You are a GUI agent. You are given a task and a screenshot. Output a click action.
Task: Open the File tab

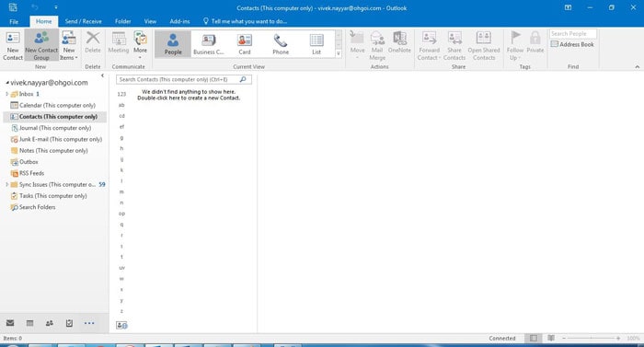14,21
